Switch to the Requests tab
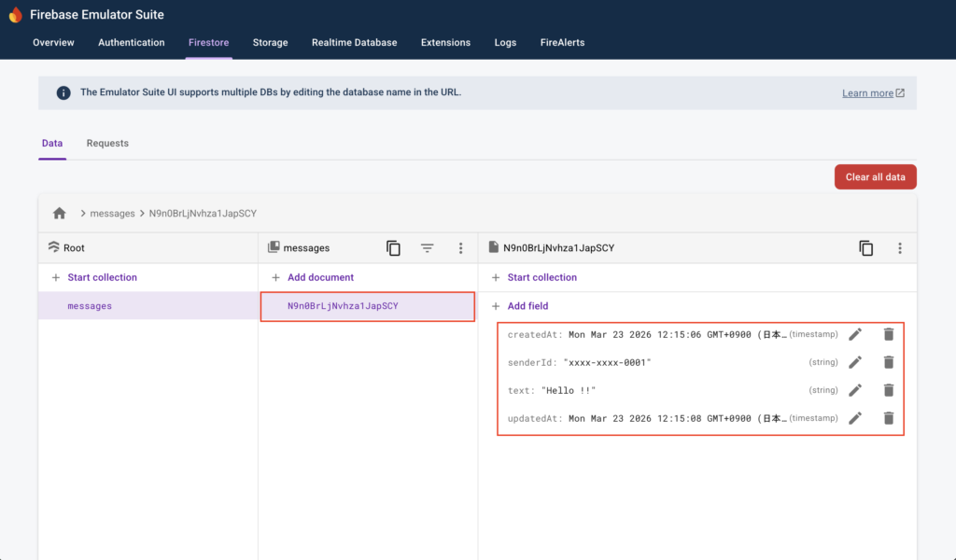This screenshot has width=956, height=560. pyautogui.click(x=107, y=144)
